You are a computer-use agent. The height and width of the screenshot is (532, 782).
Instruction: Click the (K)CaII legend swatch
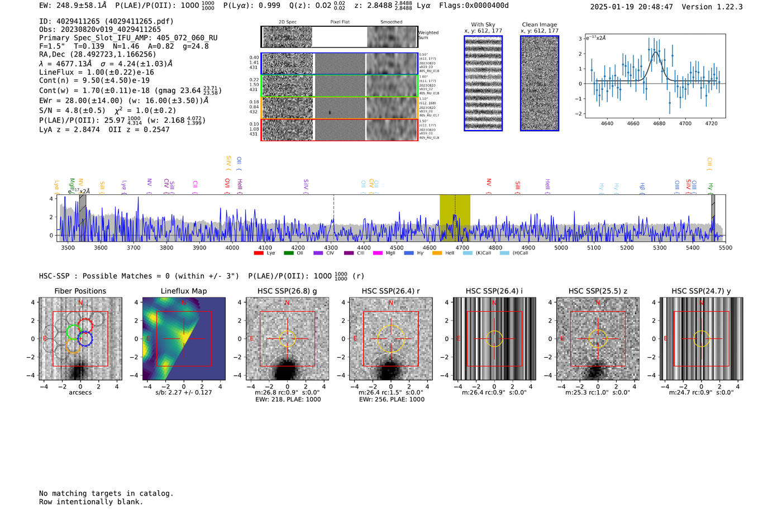468,253
